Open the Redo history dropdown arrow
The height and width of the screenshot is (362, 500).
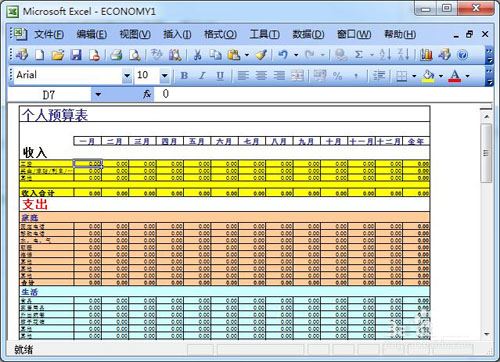coord(323,55)
